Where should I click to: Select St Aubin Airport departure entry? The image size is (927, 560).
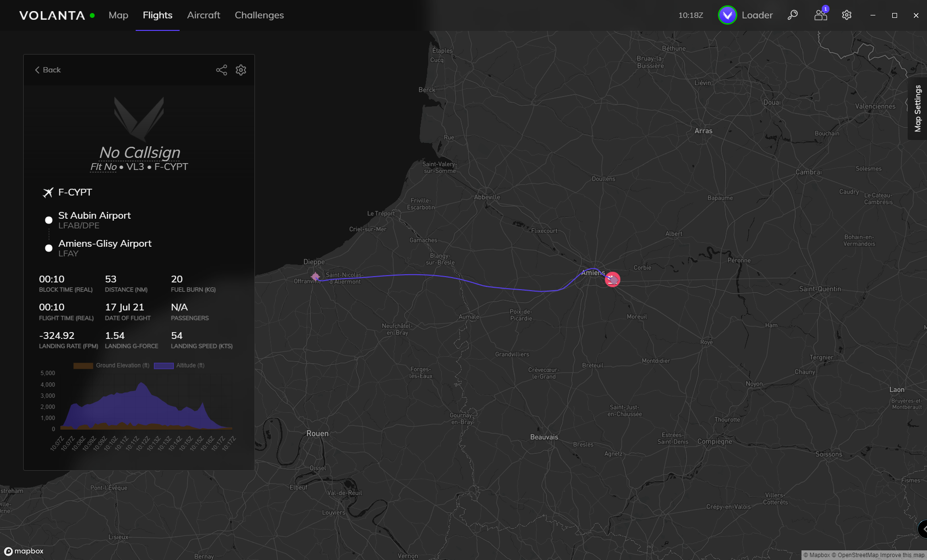94,216
